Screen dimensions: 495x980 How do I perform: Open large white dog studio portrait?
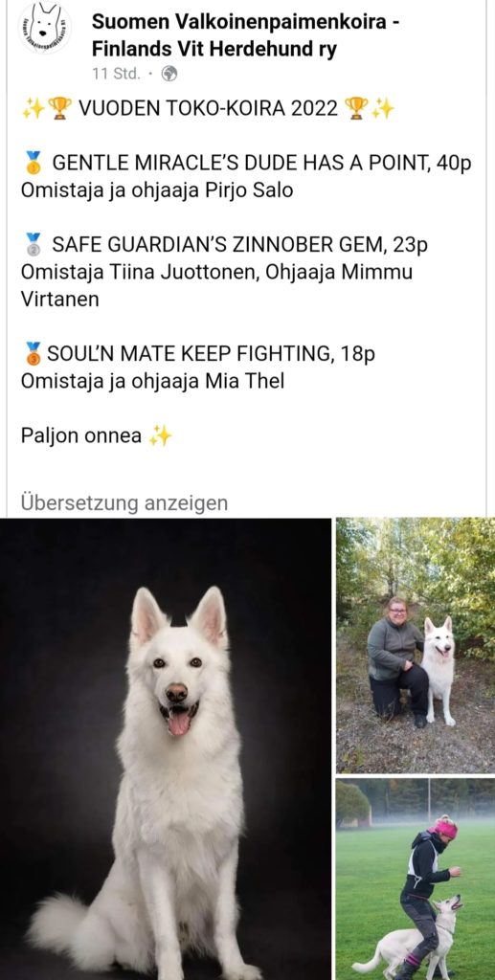tap(166, 748)
